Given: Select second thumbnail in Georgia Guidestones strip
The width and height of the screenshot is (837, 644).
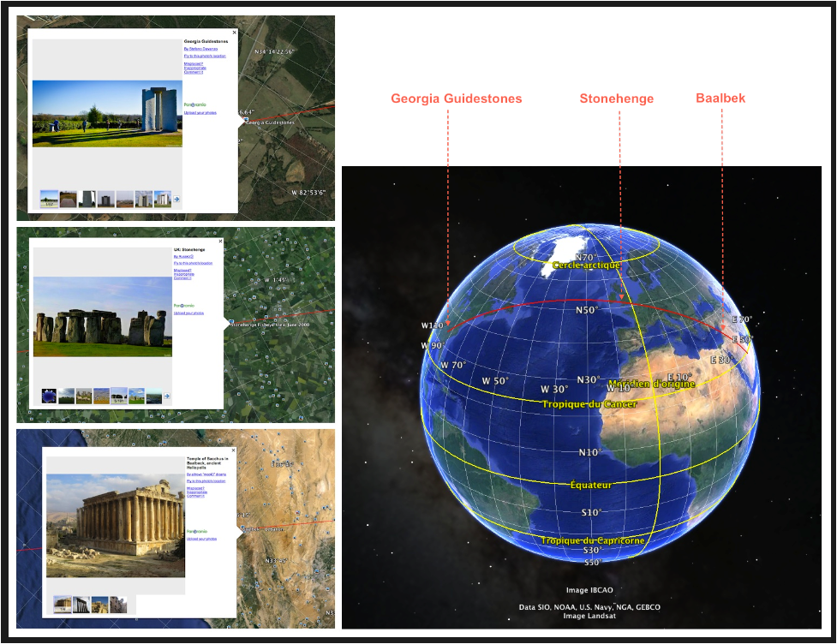Looking at the screenshot, I should 69,199.
